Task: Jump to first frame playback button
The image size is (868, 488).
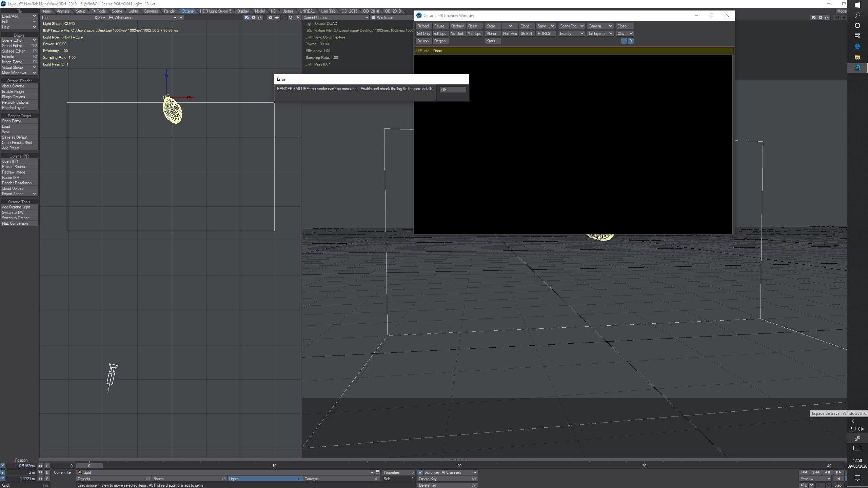Action: click(804, 472)
